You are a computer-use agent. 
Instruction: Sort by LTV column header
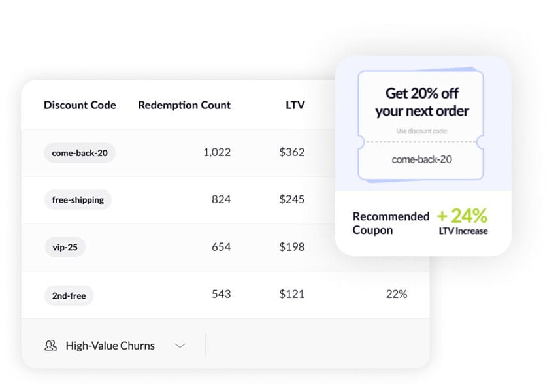pyautogui.click(x=295, y=105)
